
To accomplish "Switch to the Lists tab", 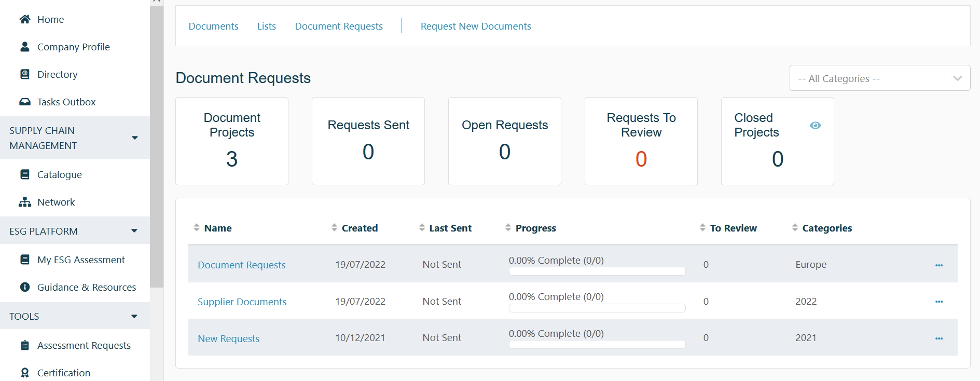I will coord(266,26).
